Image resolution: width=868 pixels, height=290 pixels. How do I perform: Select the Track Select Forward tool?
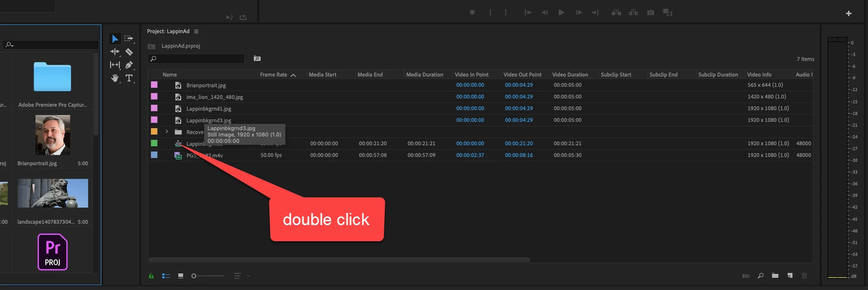coord(129,39)
